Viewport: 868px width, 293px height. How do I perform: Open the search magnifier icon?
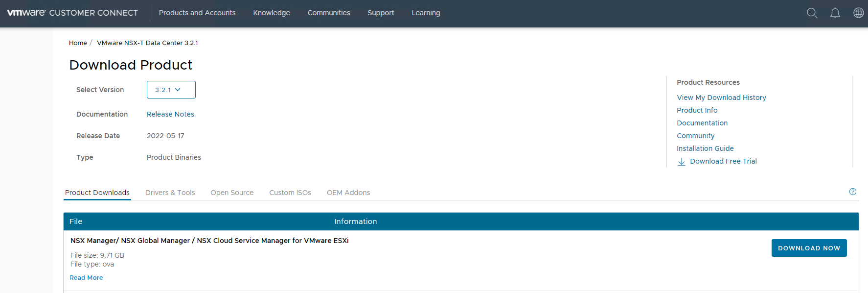[812, 13]
